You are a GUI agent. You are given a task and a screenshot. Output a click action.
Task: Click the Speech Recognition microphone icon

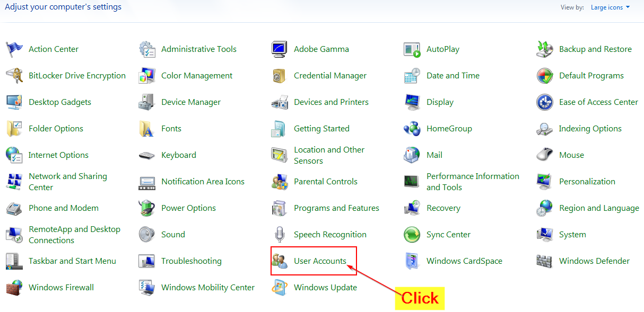click(280, 235)
